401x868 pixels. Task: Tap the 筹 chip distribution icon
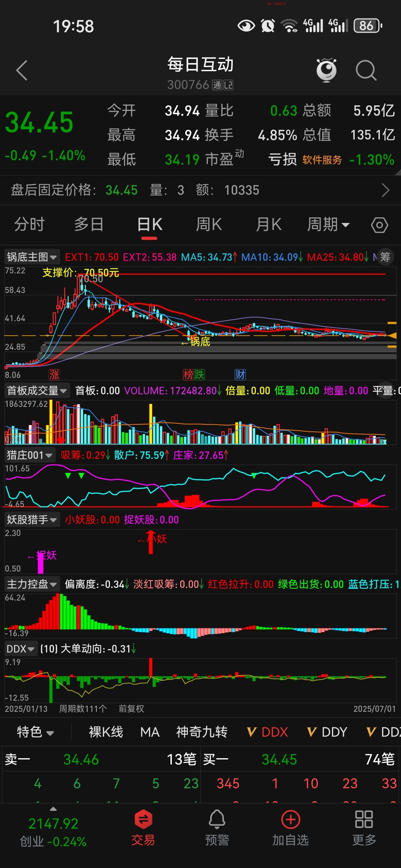click(x=385, y=257)
